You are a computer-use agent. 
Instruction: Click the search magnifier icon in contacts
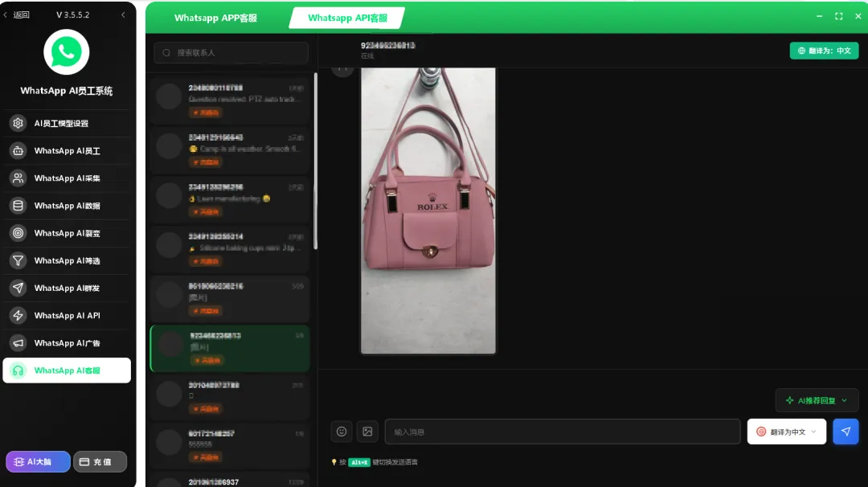click(166, 52)
